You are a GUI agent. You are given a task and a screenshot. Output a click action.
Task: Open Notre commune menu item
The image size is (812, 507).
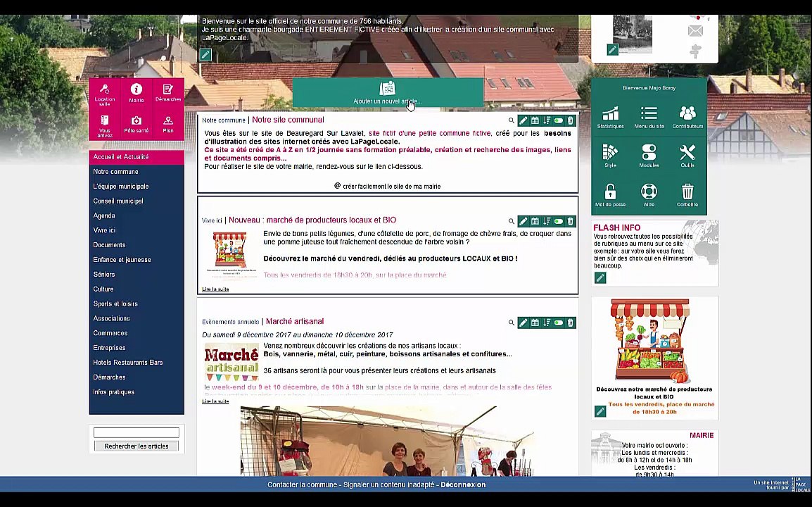click(x=137, y=172)
